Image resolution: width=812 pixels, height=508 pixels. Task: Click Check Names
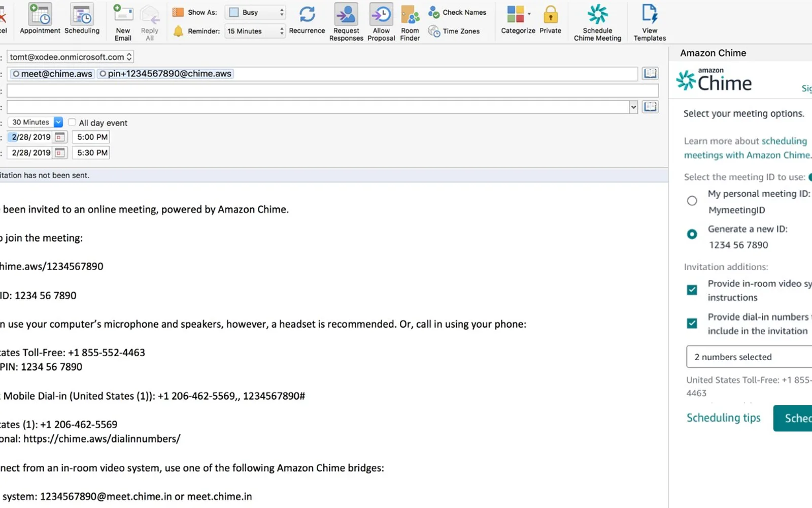[x=457, y=12]
